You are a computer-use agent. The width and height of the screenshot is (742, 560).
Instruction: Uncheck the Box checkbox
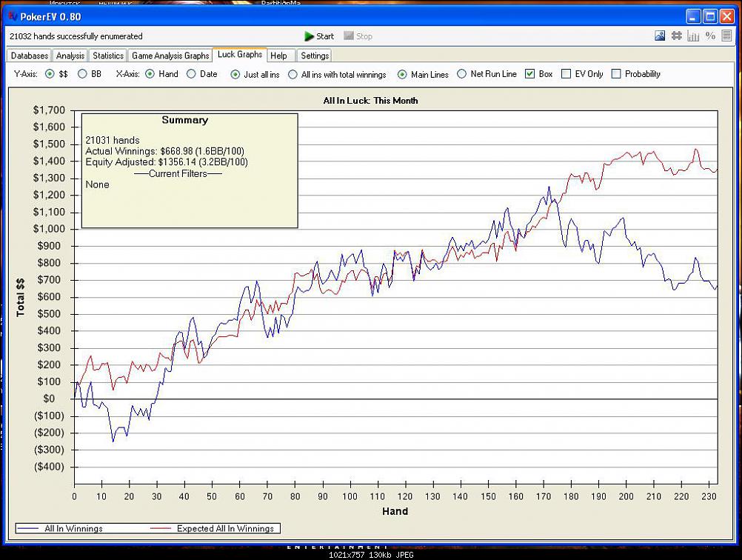click(530, 74)
